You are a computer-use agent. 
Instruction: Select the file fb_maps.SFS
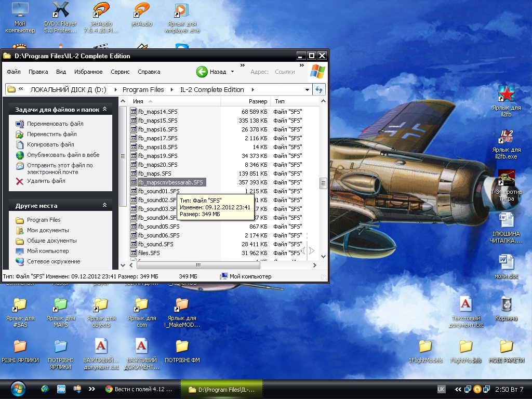point(154,174)
